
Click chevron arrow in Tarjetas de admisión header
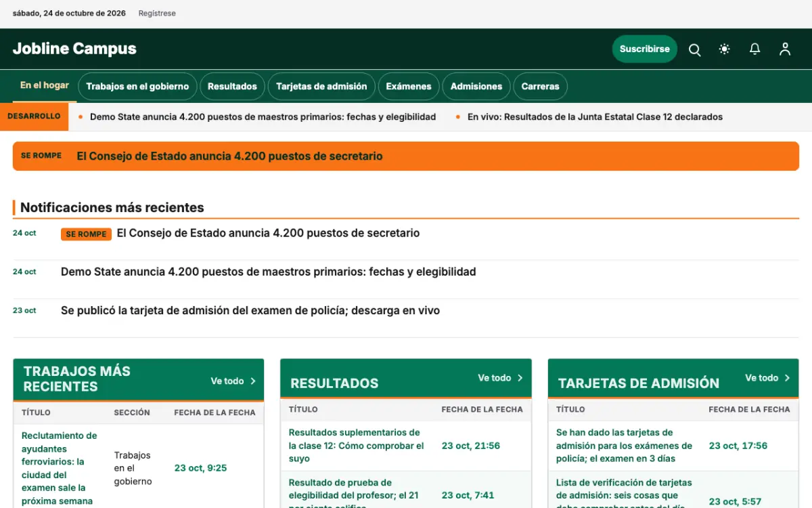pyautogui.click(x=788, y=378)
